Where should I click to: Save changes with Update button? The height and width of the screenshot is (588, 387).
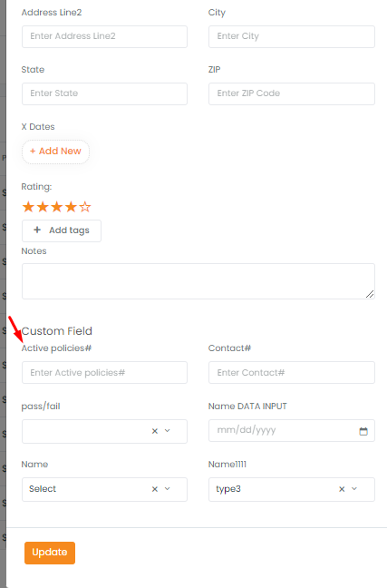point(50,553)
